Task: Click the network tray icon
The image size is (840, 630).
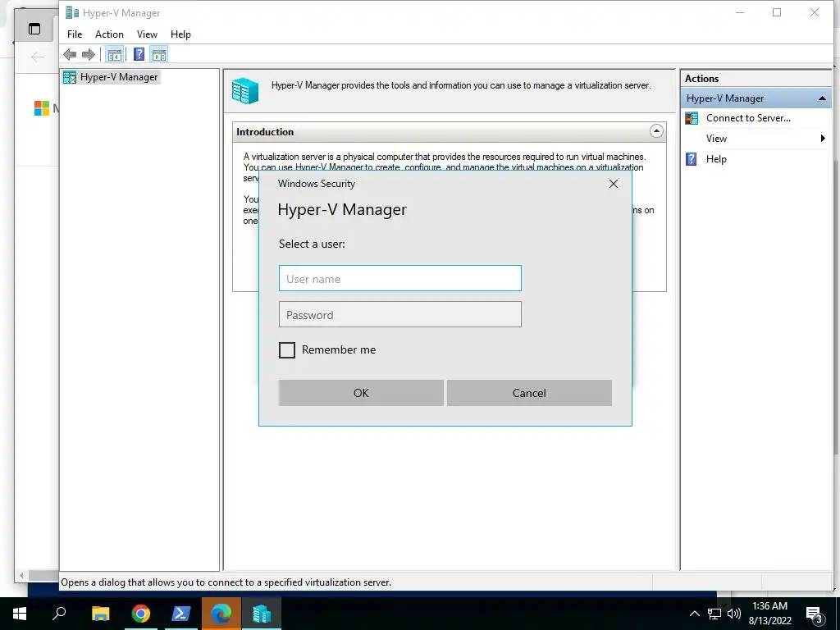Action: point(714,614)
